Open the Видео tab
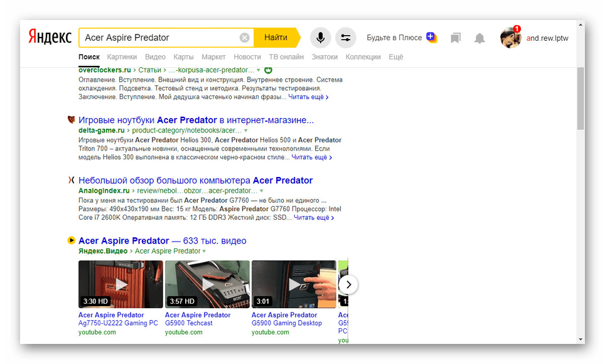The image size is (605, 364). tap(155, 56)
